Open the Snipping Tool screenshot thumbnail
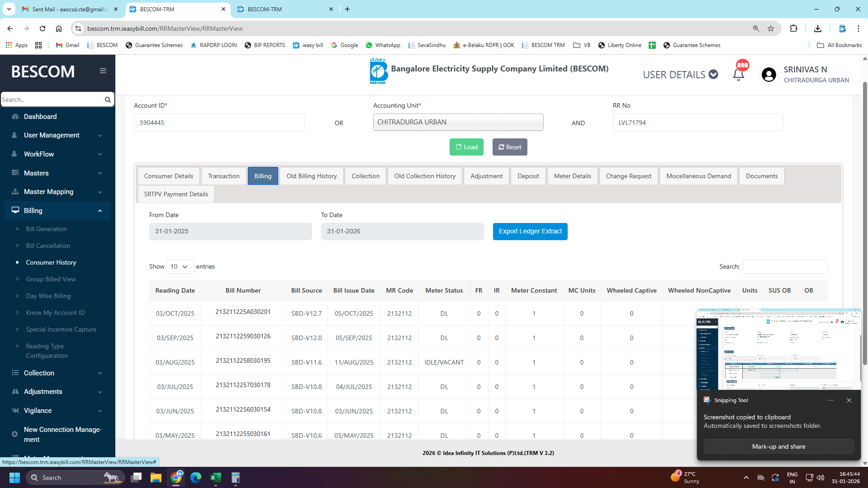868x488 pixels. [x=778, y=350]
